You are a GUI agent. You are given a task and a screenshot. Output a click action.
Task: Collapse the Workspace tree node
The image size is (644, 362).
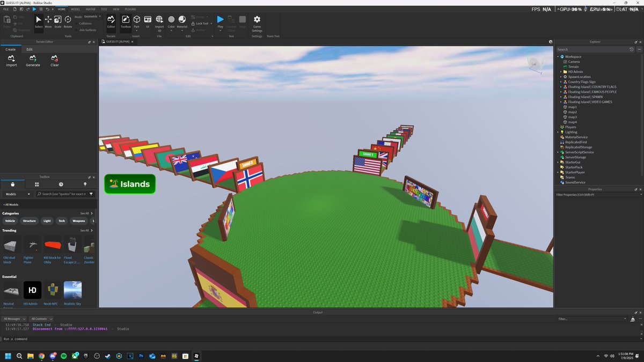(558, 57)
